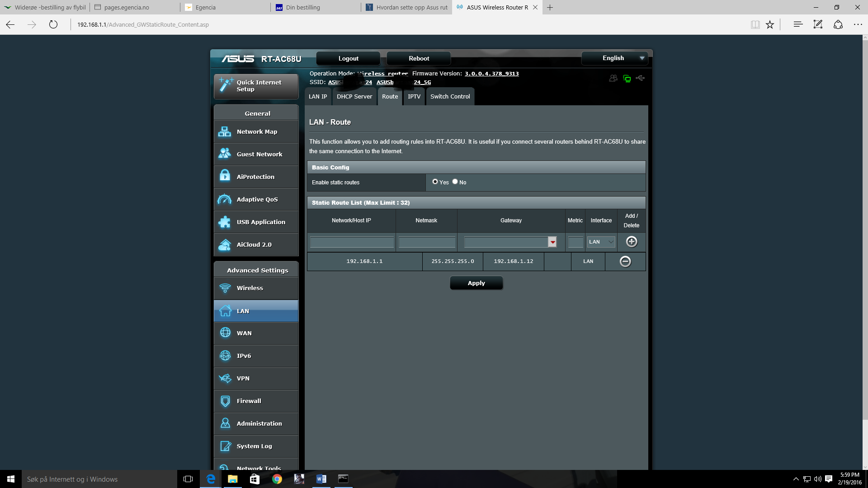Open new browser tab
Image resolution: width=868 pixels, height=488 pixels.
click(x=550, y=7)
